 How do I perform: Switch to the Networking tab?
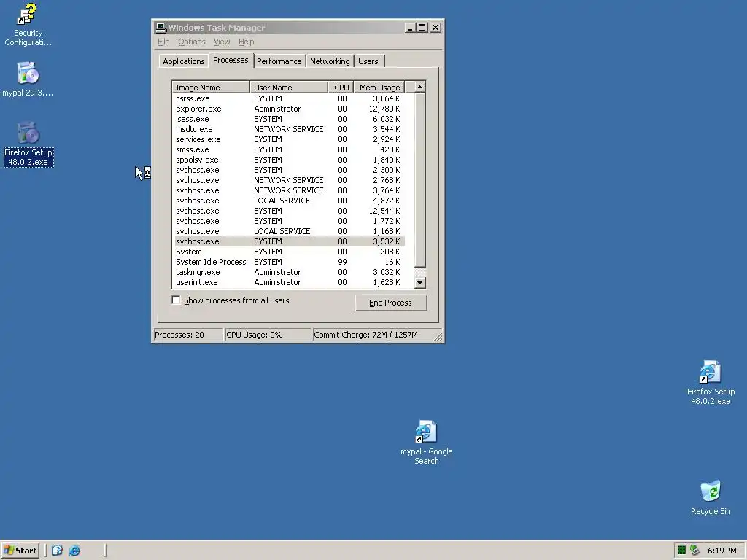pyautogui.click(x=330, y=61)
